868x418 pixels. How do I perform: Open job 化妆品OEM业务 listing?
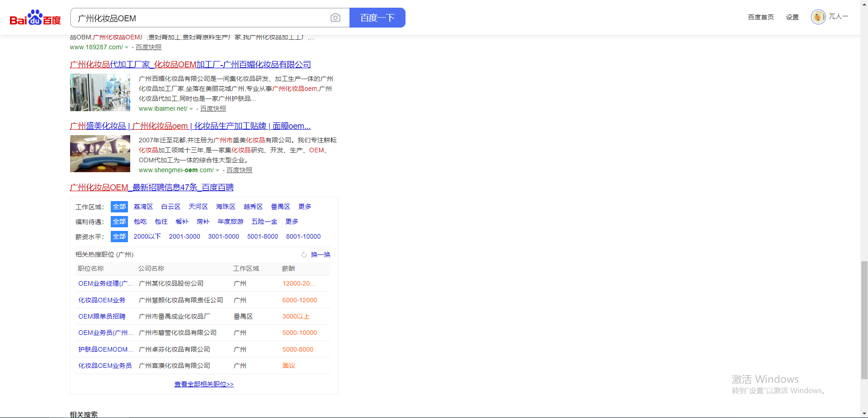pos(102,300)
